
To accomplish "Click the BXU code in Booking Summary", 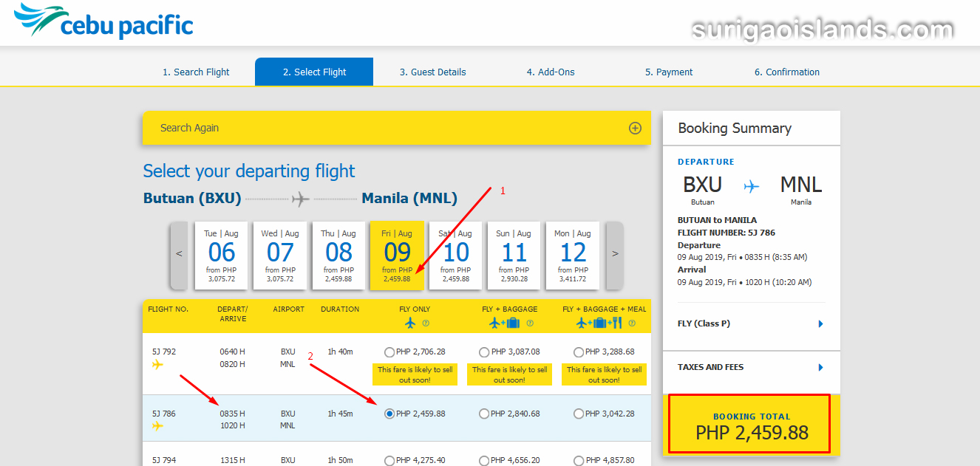I will [703, 185].
